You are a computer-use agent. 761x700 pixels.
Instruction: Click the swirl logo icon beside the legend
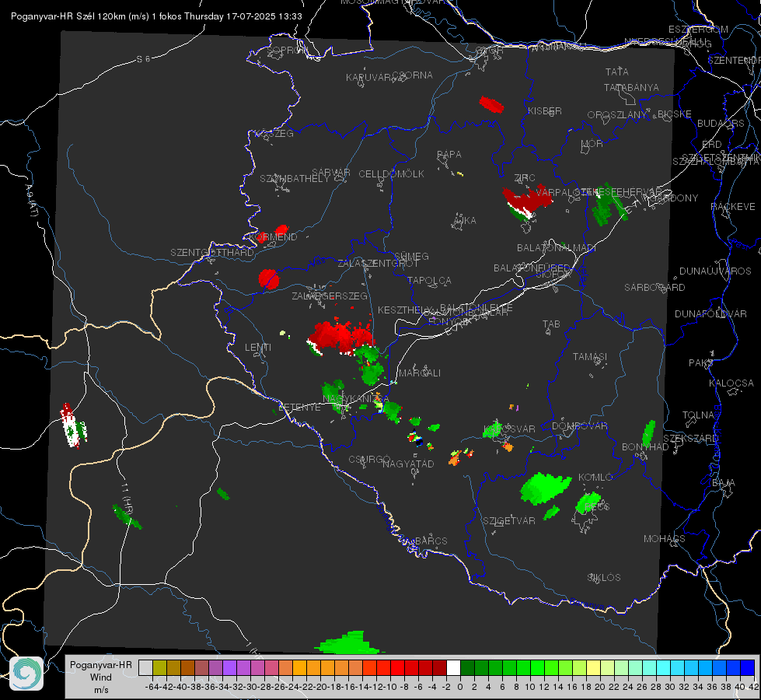pos(26,674)
